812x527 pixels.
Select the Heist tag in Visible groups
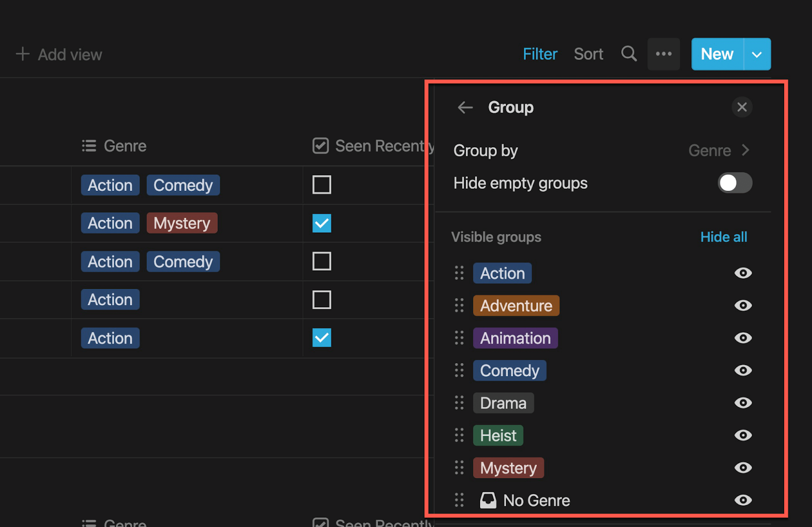pyautogui.click(x=498, y=436)
